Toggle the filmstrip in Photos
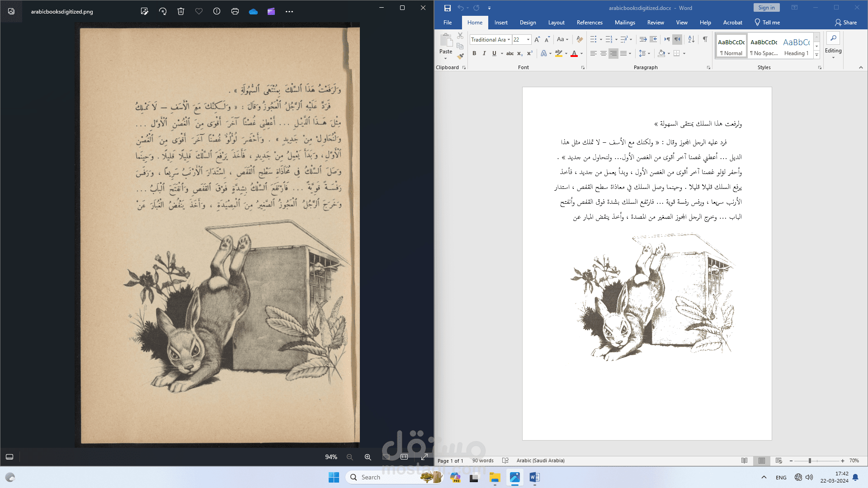This screenshot has height=488, width=868. tap(9, 457)
